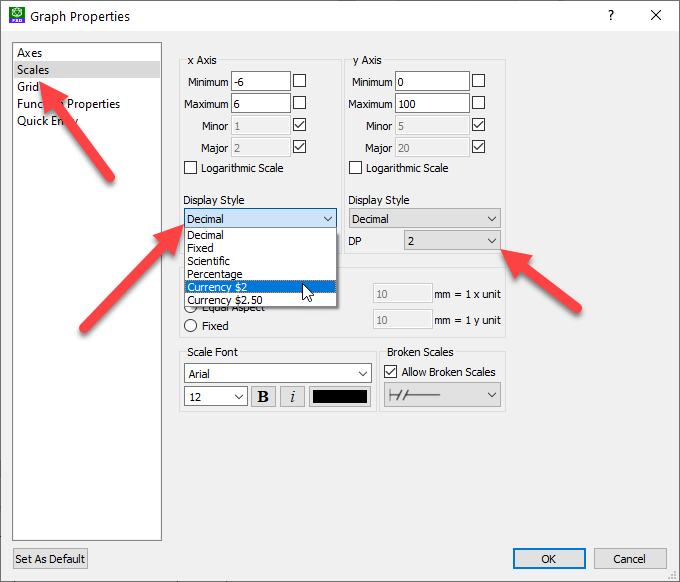Viewport: 680px width, 582px height.
Task: Toggle the Italic font button
Action: tap(292, 397)
